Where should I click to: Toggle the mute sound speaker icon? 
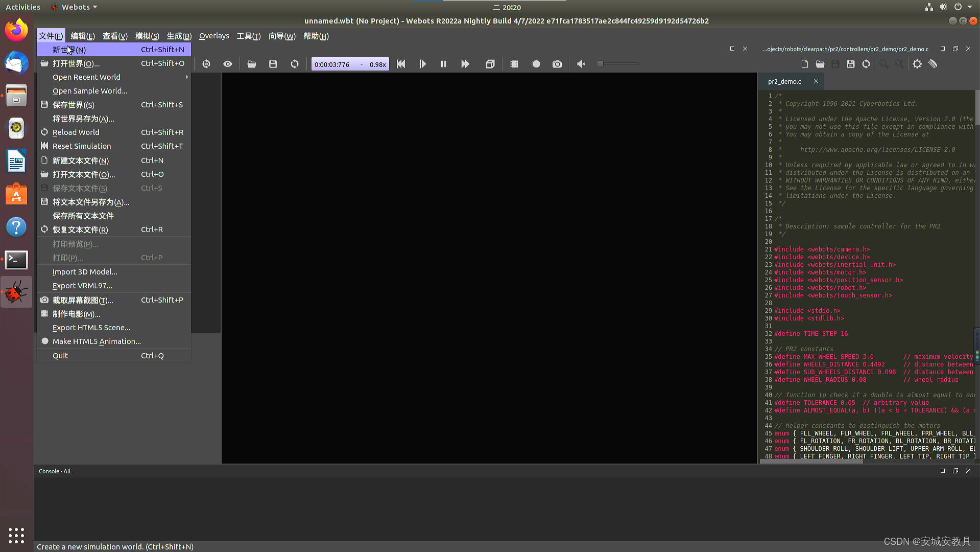coord(581,64)
